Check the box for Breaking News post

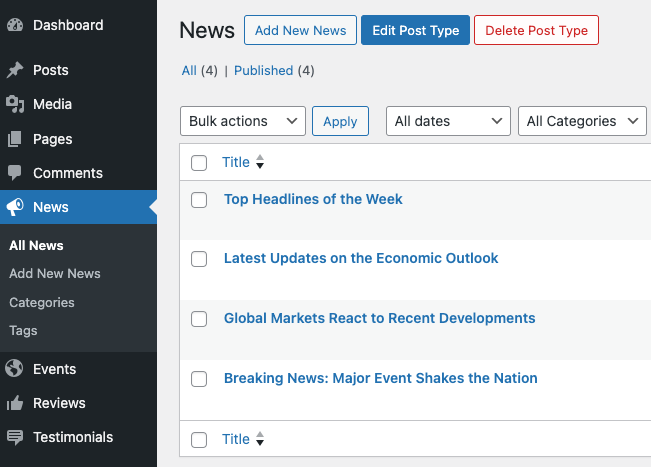point(199,379)
